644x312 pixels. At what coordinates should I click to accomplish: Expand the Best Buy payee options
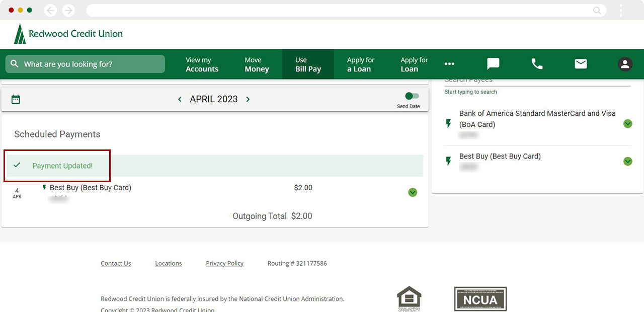[x=627, y=161]
